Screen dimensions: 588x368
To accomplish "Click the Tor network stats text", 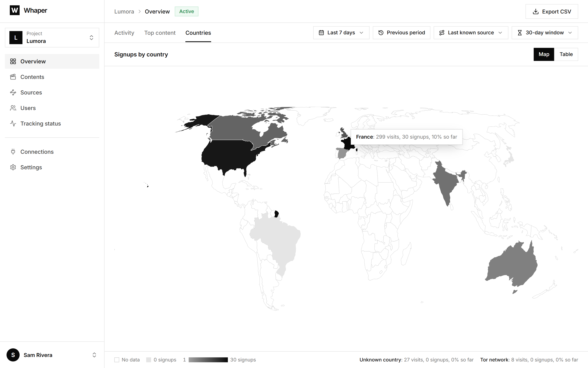I will coord(529,360).
